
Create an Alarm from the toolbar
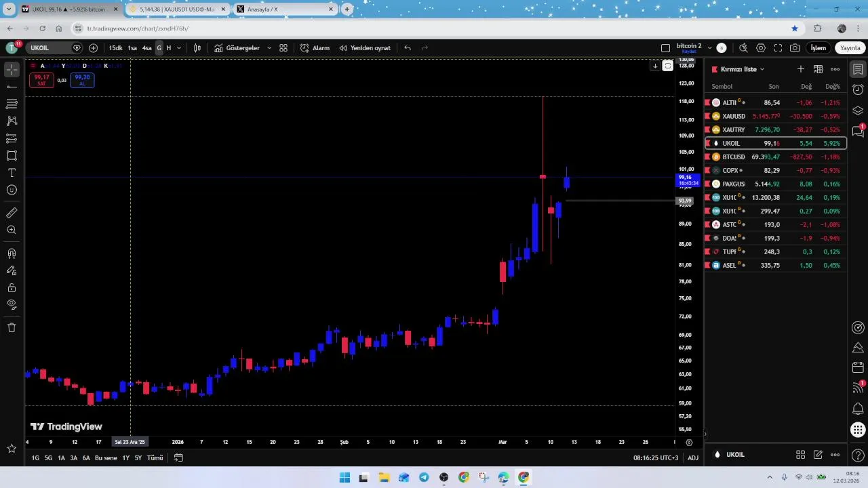pos(315,48)
